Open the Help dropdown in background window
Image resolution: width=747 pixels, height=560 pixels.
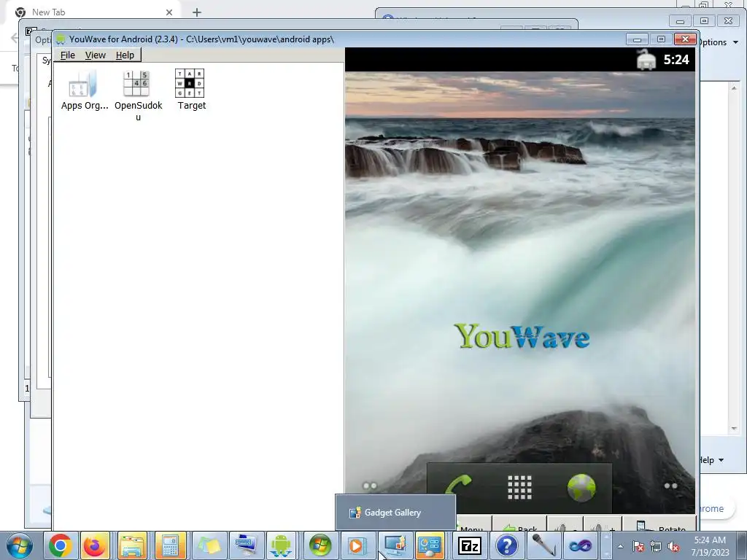(711, 460)
